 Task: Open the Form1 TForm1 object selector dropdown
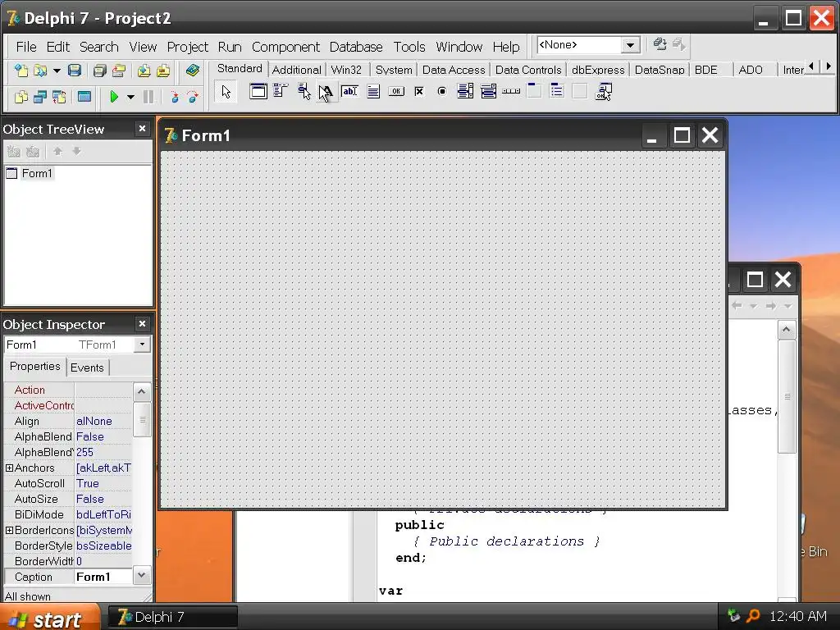(x=142, y=345)
